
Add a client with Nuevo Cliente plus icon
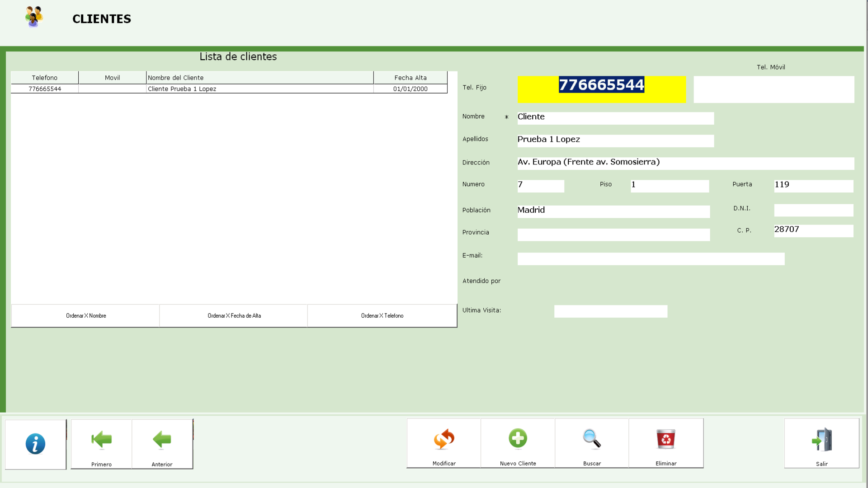point(518,439)
